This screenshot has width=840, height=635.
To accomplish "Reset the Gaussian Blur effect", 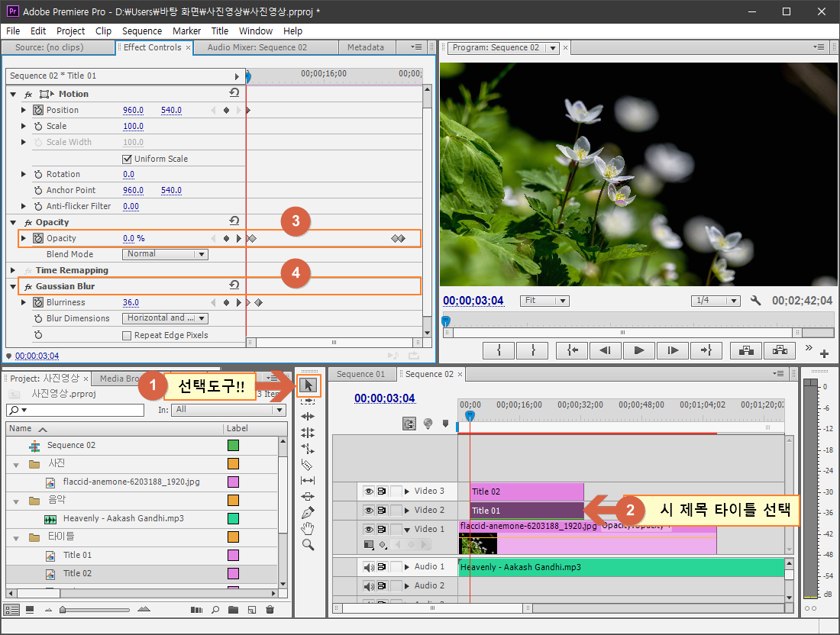I will (234, 285).
